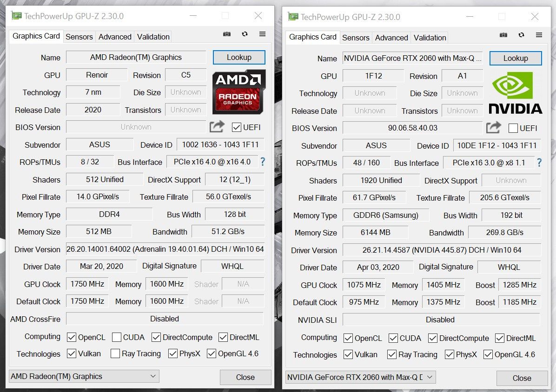Screen dimensions: 556x392
Task: Click the ROPs/TMUs value 8 / 32
Action: (90, 162)
